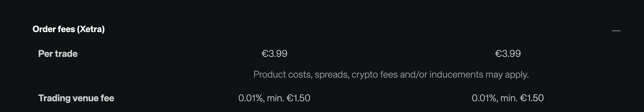The image size is (644, 112).
Task: Click the left column €3.99 per-trade fee
Action: (x=274, y=54)
